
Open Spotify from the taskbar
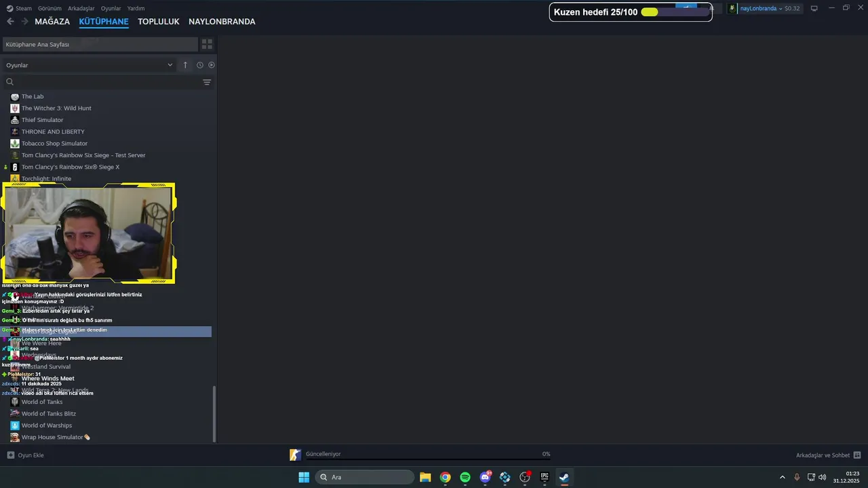465,477
